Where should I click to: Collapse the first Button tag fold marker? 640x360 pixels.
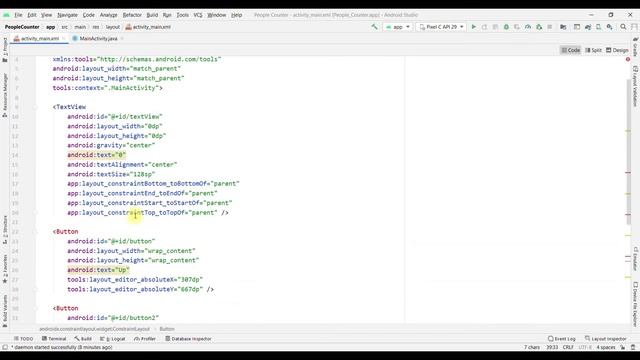(x=35, y=232)
